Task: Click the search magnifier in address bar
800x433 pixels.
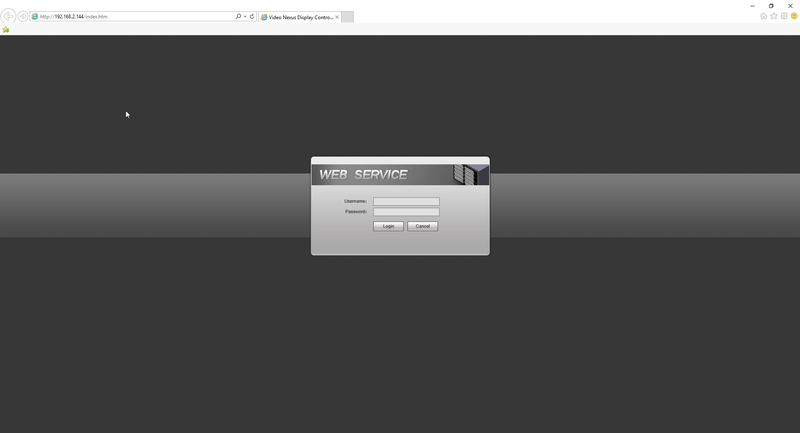Action: point(238,16)
